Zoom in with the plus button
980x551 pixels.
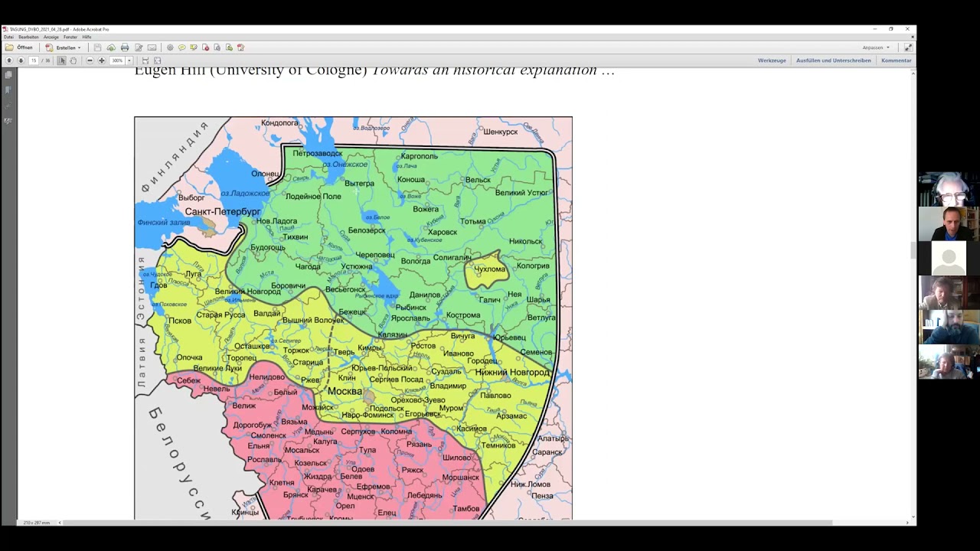101,60
